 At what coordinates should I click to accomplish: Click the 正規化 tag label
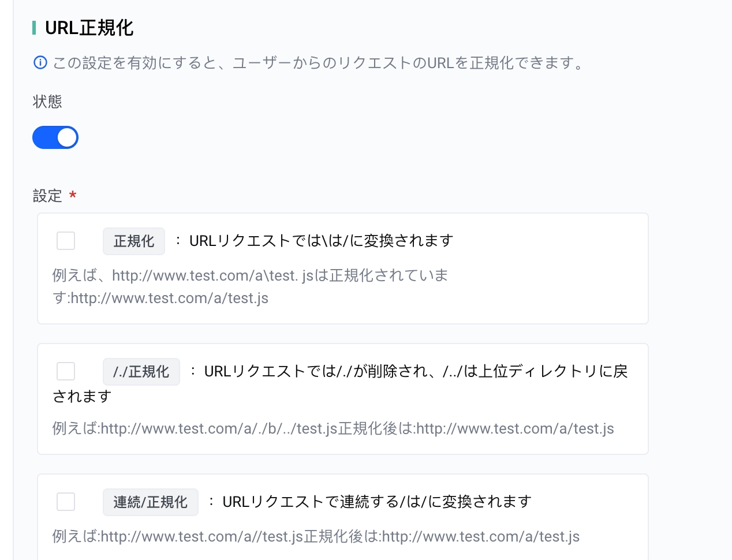[x=134, y=241]
